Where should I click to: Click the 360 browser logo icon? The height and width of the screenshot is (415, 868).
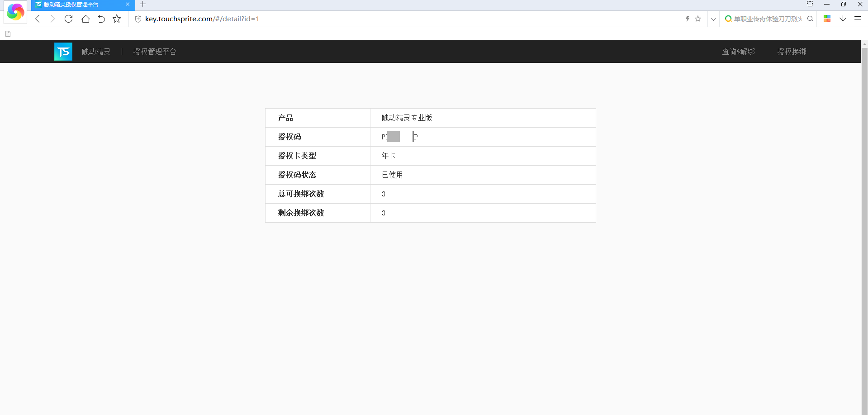[15, 12]
